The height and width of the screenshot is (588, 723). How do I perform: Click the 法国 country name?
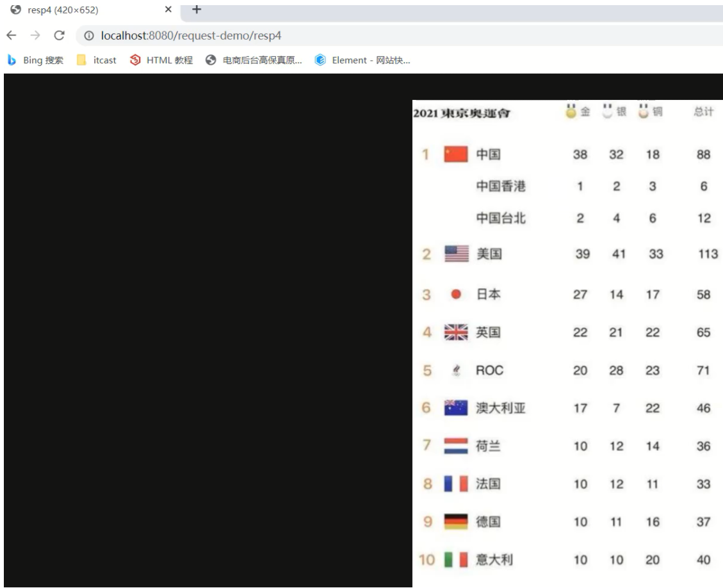click(x=489, y=484)
